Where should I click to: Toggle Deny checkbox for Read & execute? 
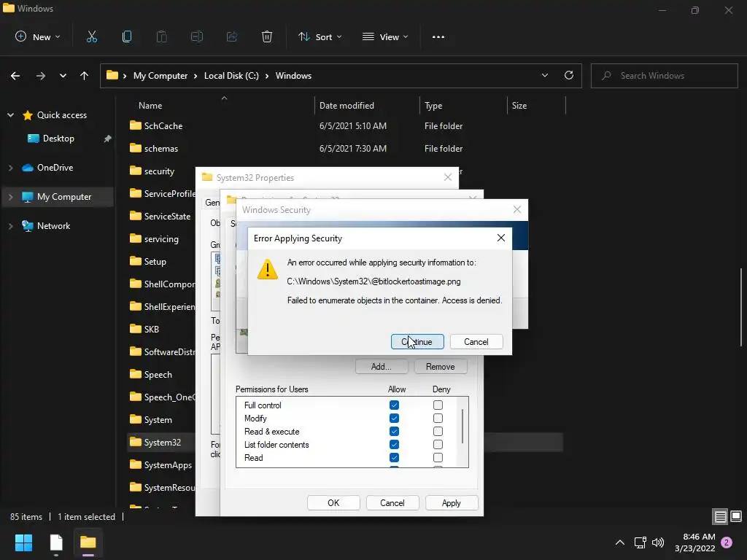coord(438,432)
